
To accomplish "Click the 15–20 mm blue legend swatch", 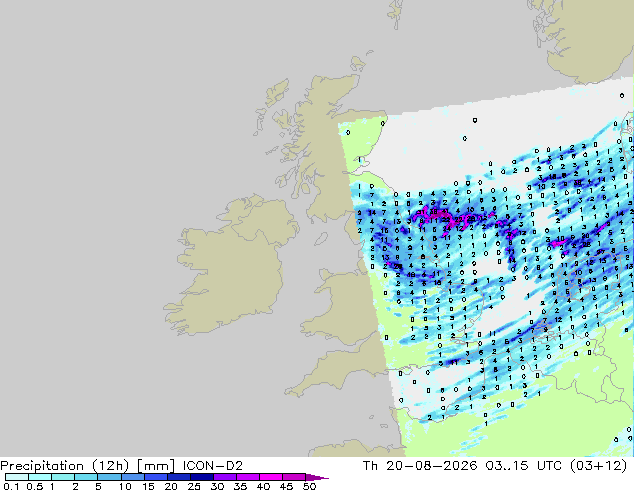I will tap(155, 477).
